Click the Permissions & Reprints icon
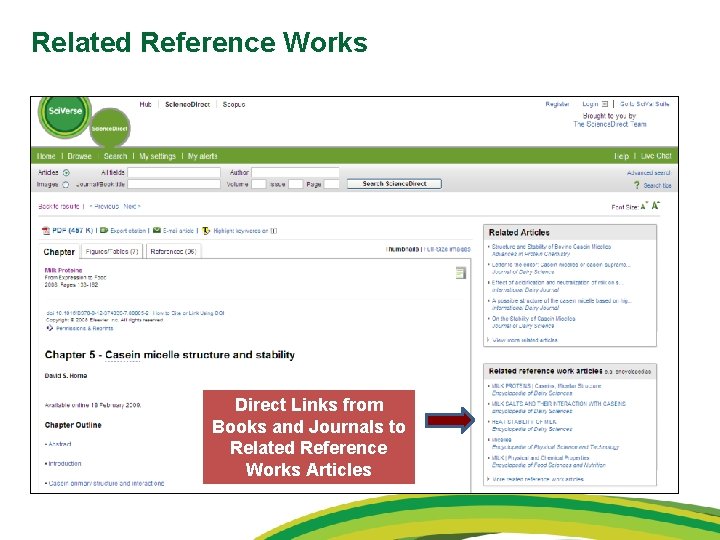 pos(50,328)
